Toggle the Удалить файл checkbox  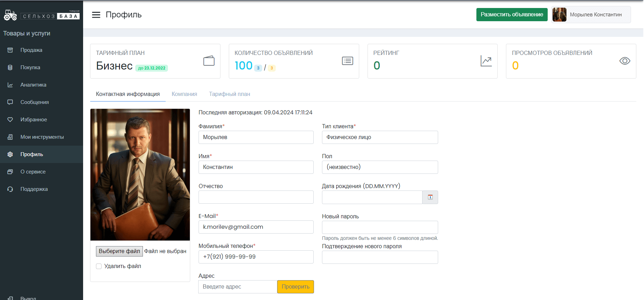(99, 266)
